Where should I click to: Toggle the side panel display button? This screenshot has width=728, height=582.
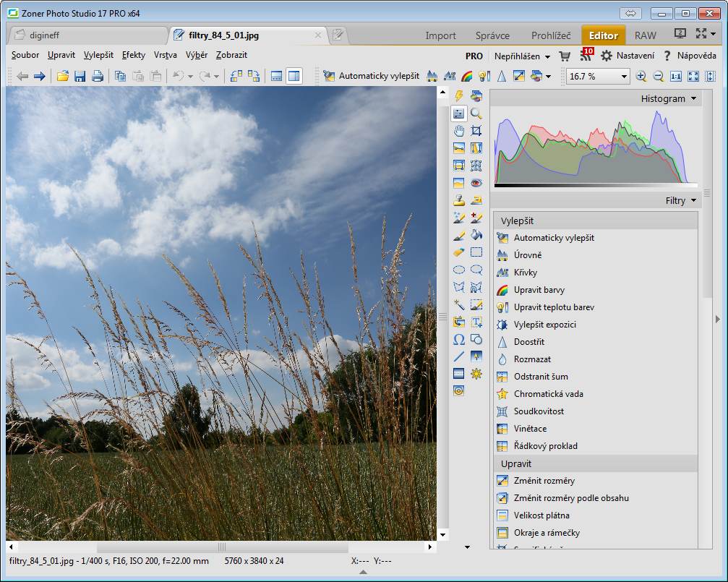[x=294, y=76]
